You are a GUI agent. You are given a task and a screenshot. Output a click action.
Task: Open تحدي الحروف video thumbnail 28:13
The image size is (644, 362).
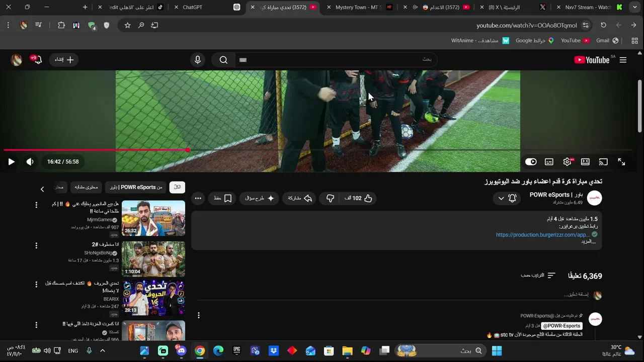153,298
